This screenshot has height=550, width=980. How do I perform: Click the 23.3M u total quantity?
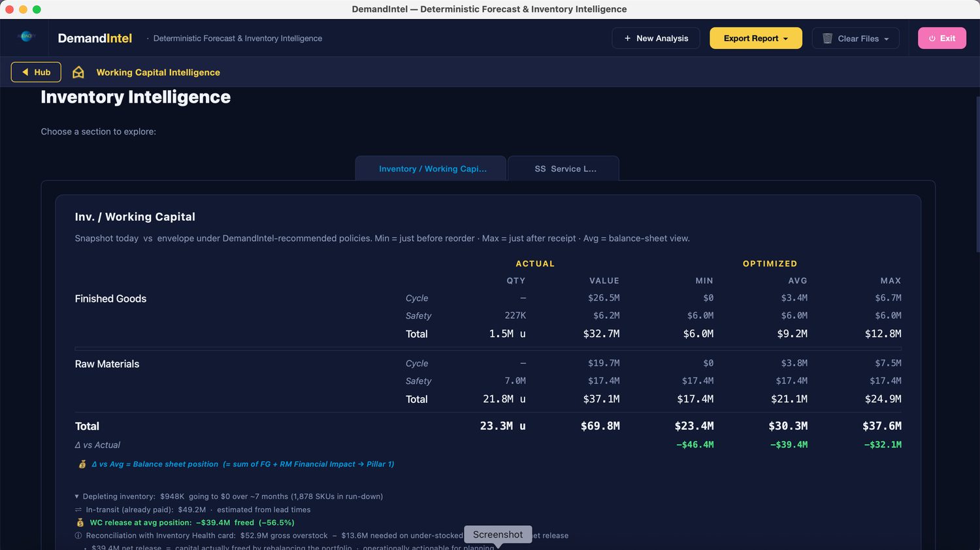(503, 426)
